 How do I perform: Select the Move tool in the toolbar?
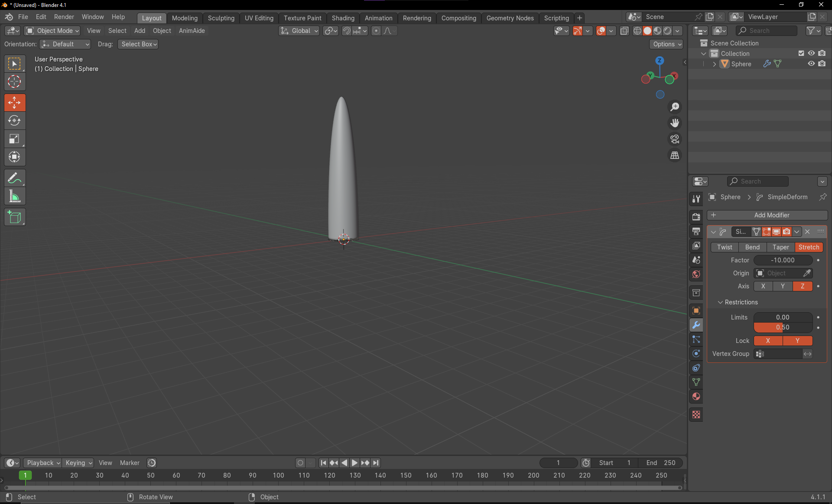point(15,103)
